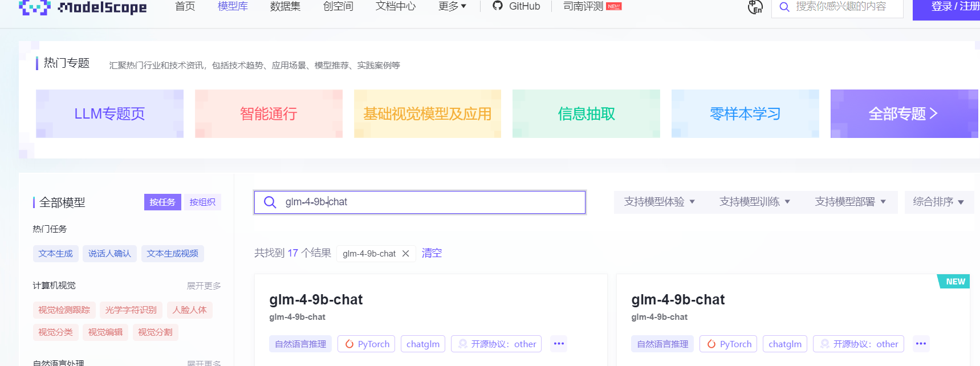The width and height of the screenshot is (980, 366).
Task: Open the 更多 menu in the navbar
Action: 452,6
